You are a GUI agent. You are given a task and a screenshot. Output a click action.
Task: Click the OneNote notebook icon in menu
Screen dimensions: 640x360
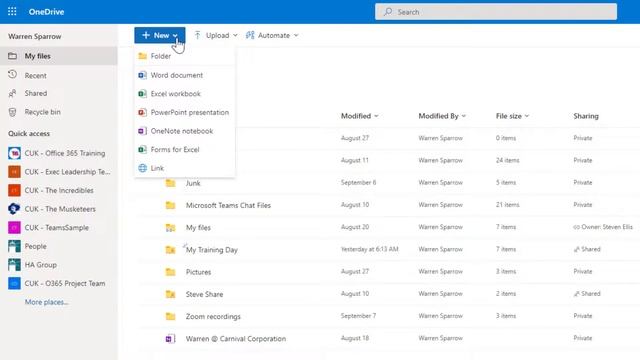[142, 131]
